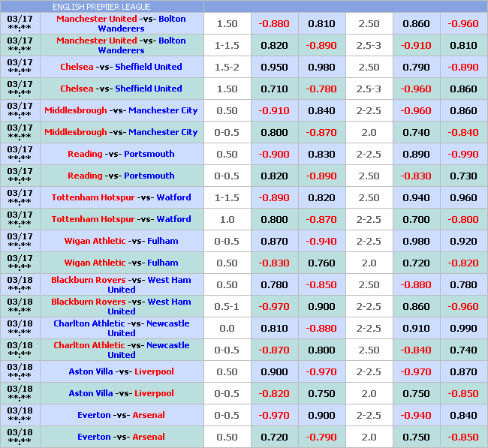Screen dimensions: 488x448
Task: Open Middlesbrough vs Manchester City 0-0.5 handicap match
Action: tap(121, 132)
